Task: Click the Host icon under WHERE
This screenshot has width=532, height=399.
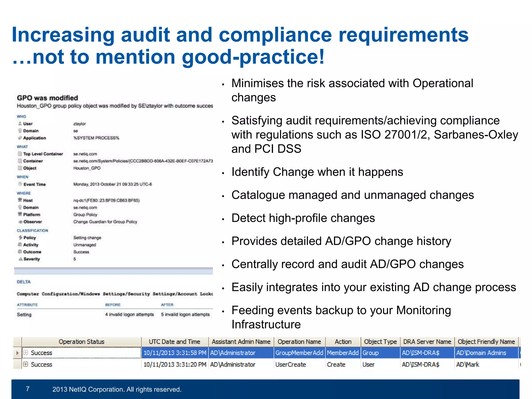Action: point(20,200)
